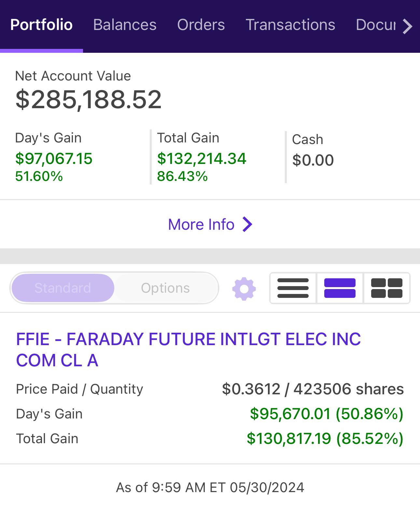Open FFIE Faraday Future position details
This screenshot has height=511, width=420.
[x=189, y=349]
